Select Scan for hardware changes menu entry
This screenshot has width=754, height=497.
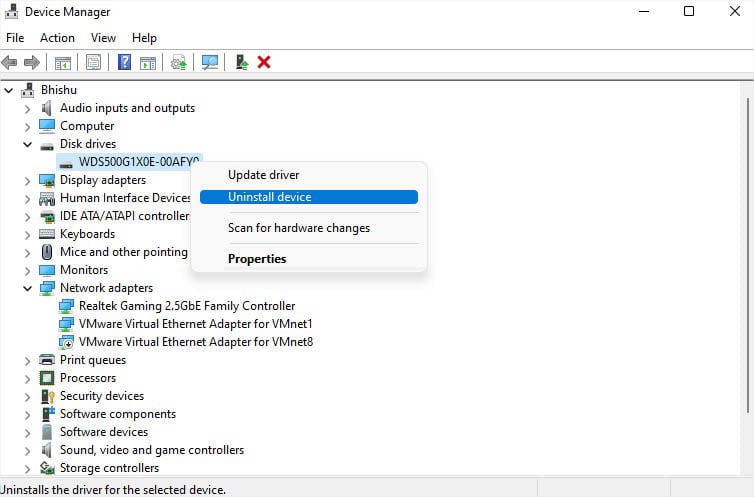point(309,228)
